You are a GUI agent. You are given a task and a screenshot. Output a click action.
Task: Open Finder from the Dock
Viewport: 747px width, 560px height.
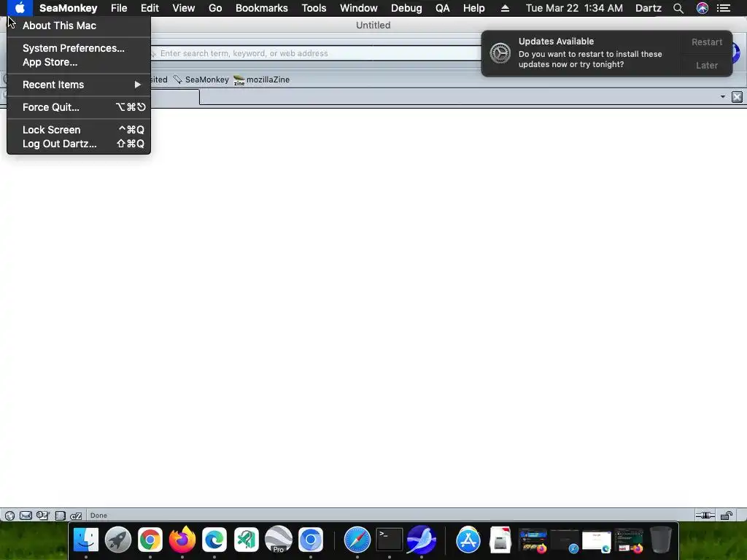(86, 540)
